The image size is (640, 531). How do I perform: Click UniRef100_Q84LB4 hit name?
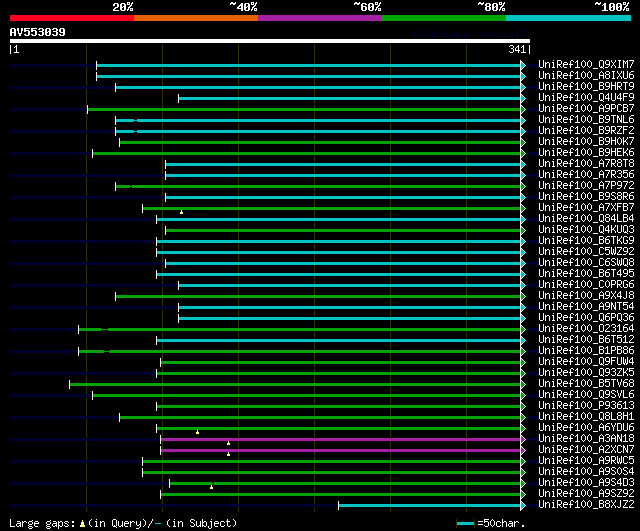point(586,219)
